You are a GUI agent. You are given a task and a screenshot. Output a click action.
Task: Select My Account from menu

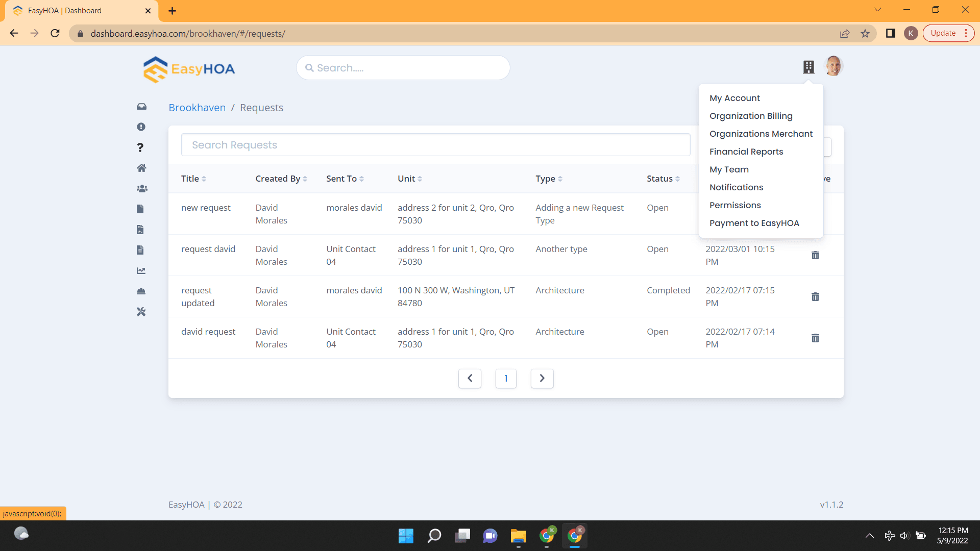click(734, 98)
